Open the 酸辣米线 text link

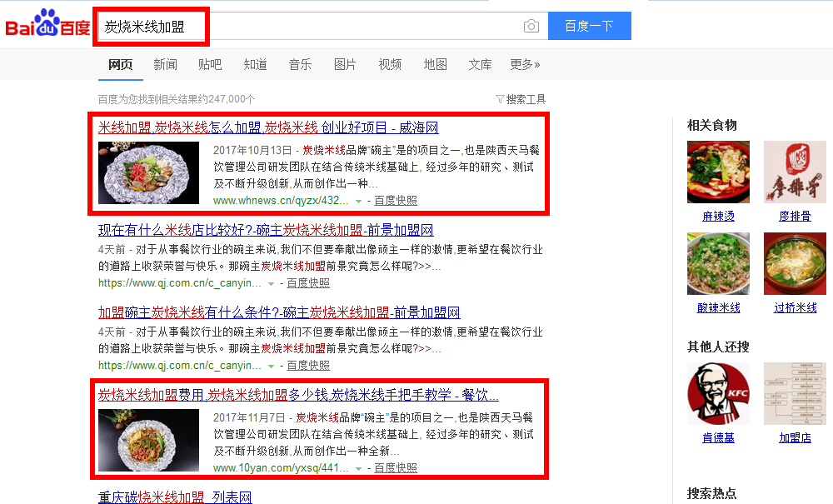coord(718,307)
